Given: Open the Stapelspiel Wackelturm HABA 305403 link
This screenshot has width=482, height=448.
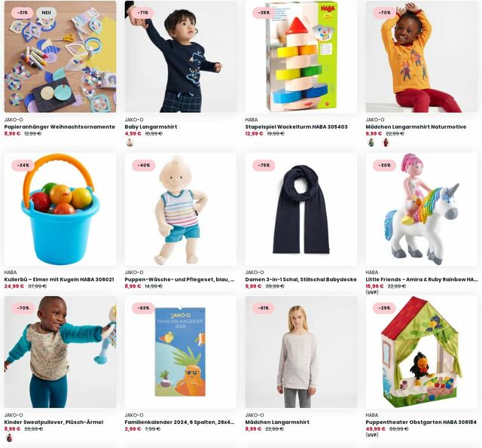Looking at the screenshot, I should [296, 126].
